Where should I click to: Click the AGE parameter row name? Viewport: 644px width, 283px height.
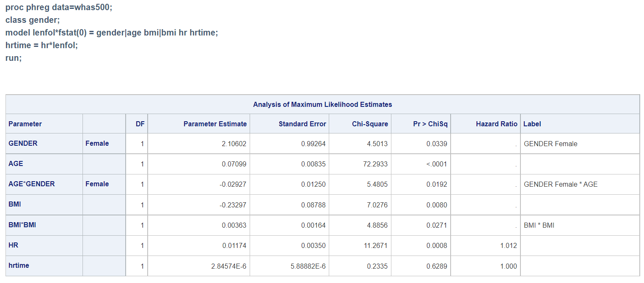click(16, 163)
